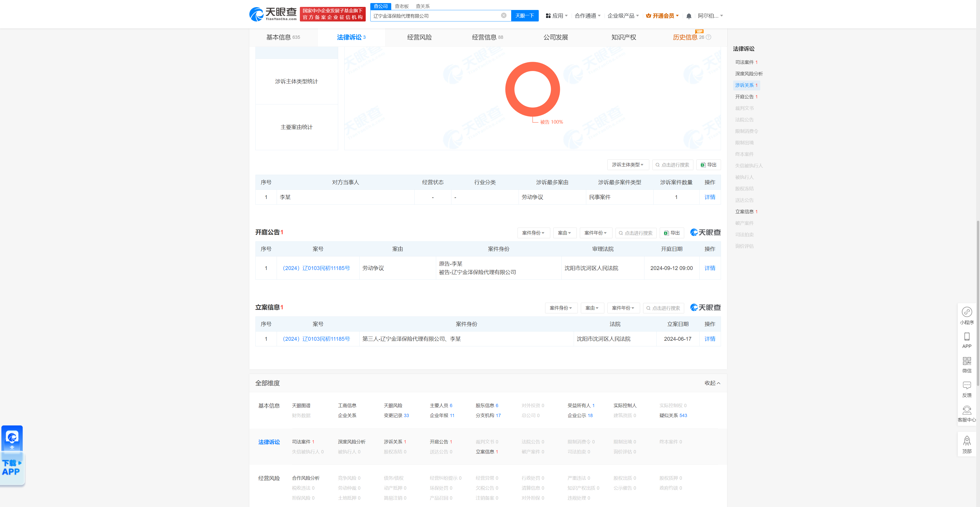Viewport: 980px width, 507px height.
Task: Open 案由 dropdown in 立案信息
Action: 592,308
